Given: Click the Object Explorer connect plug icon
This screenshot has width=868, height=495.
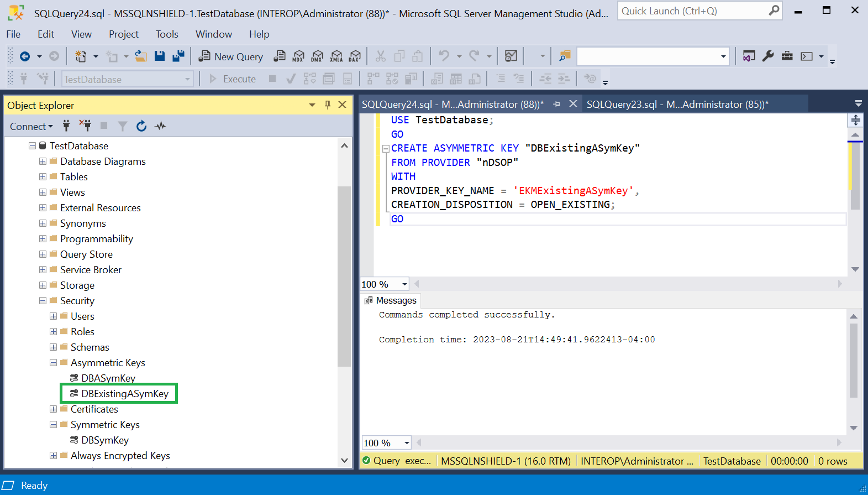Looking at the screenshot, I should (x=66, y=126).
